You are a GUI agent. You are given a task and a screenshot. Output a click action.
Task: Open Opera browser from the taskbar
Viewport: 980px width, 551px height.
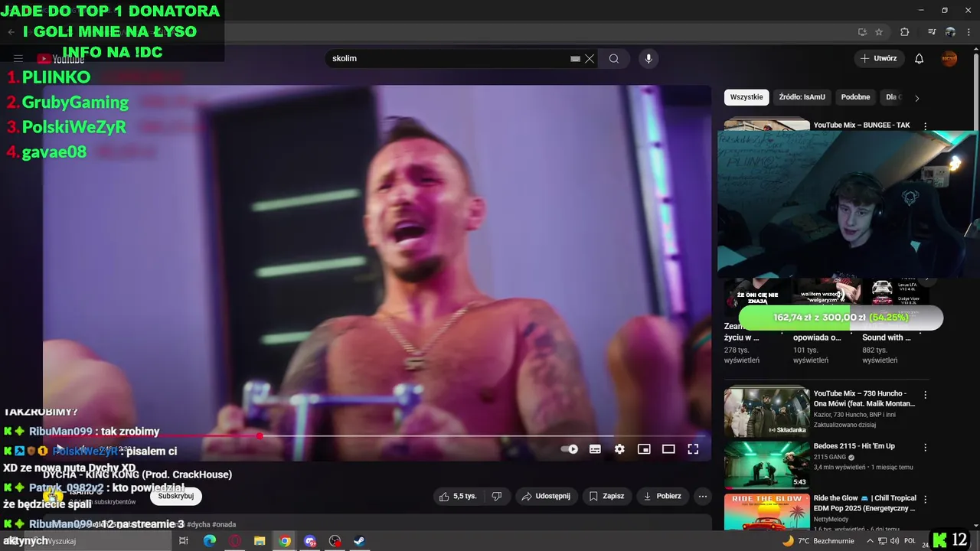[235, 541]
